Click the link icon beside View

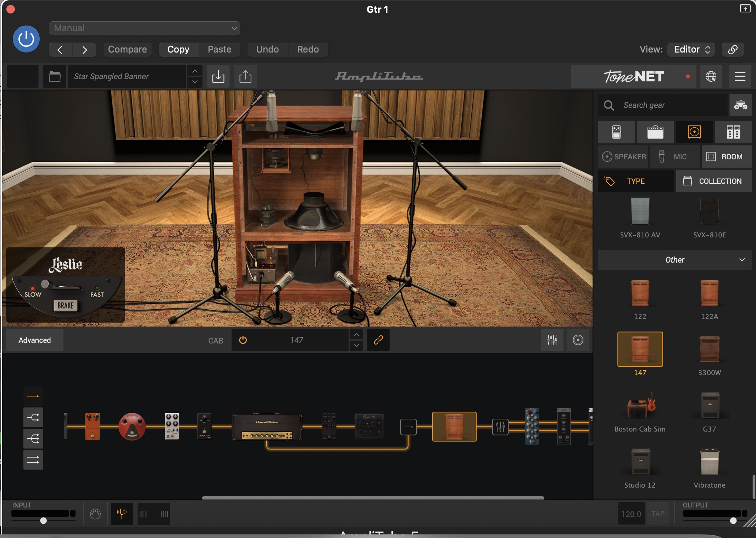(x=733, y=49)
